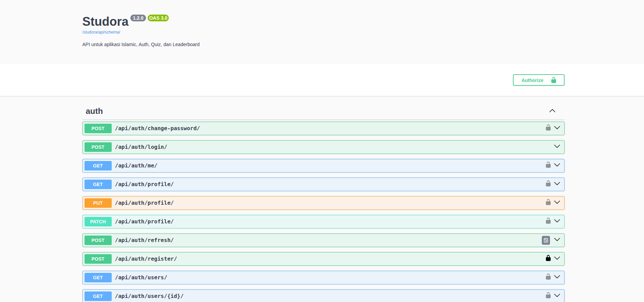The height and width of the screenshot is (302, 644).
Task: Open the Authorize dialog
Action: [538, 80]
